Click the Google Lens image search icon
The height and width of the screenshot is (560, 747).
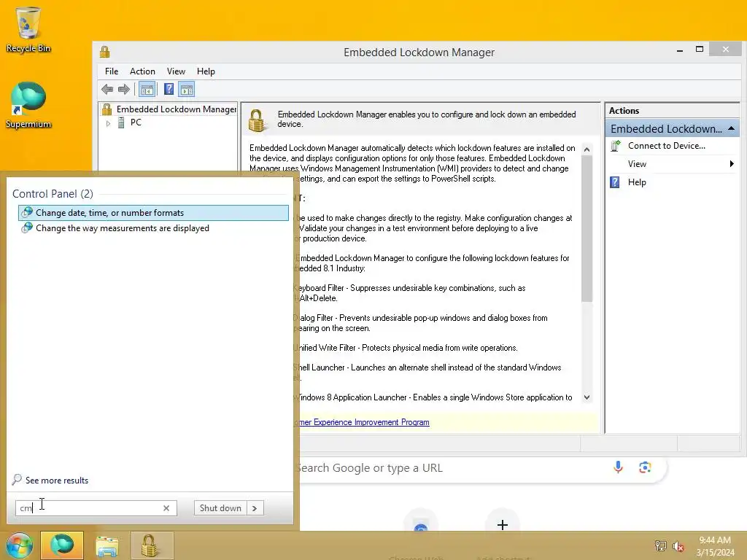click(645, 467)
